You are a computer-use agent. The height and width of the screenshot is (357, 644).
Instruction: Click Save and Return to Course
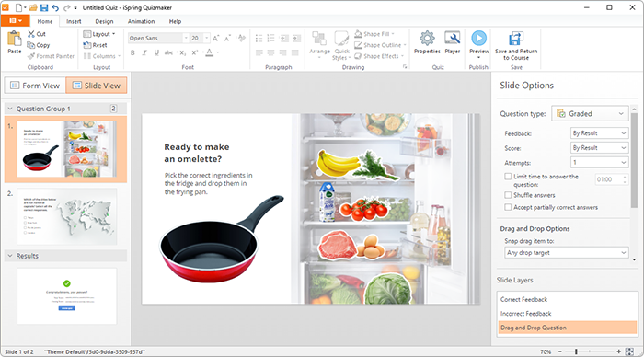click(x=516, y=46)
